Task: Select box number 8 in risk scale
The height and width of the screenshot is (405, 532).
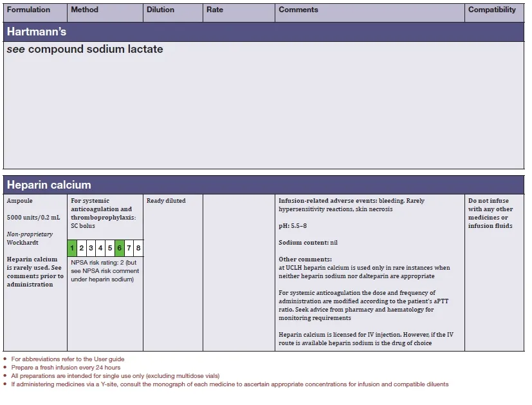Action: pyautogui.click(x=138, y=248)
